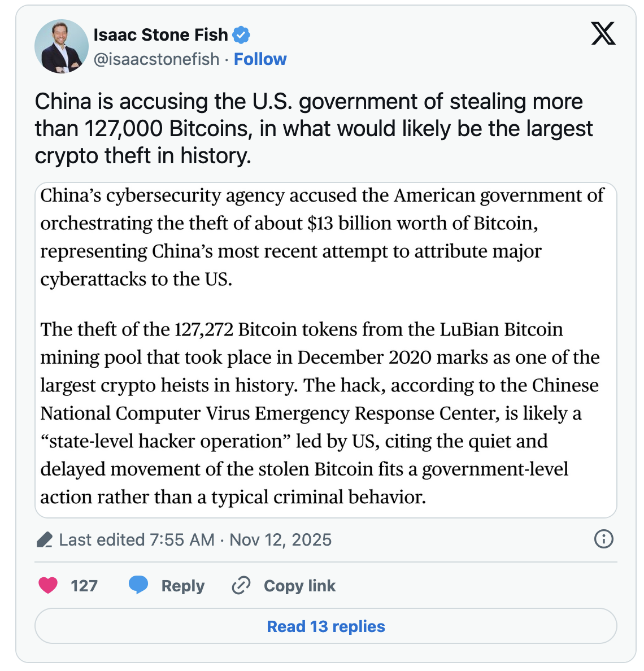644x671 pixels.
Task: Click the Copy link label
Action: (299, 586)
